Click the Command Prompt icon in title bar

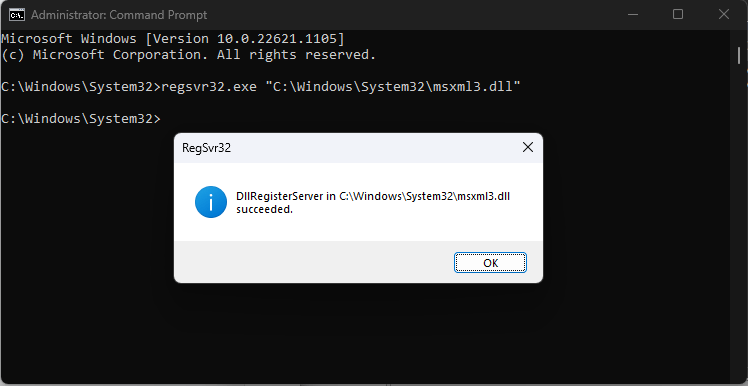point(16,15)
